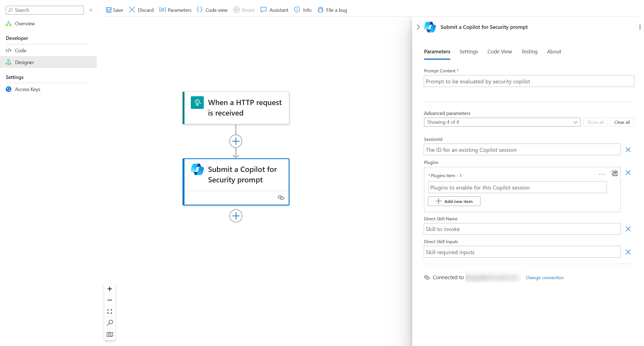This screenshot has height=346, width=644.
Task: Switch Plugins to input entire array
Action: (614, 173)
